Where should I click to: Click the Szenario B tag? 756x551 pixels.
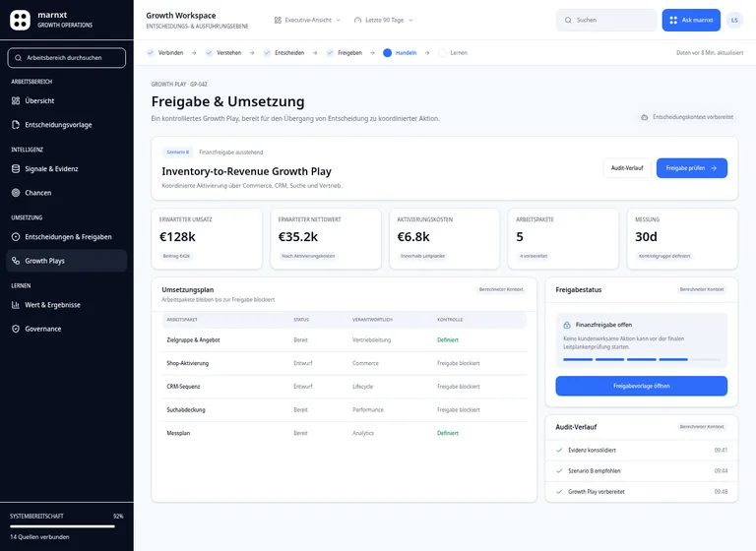(x=177, y=153)
